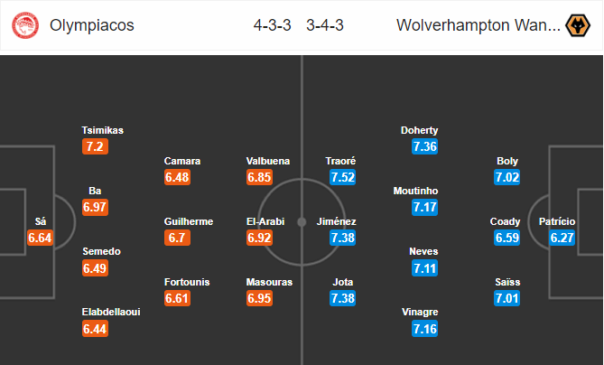Select Moutinho's 7.17 rating badge

click(x=424, y=207)
